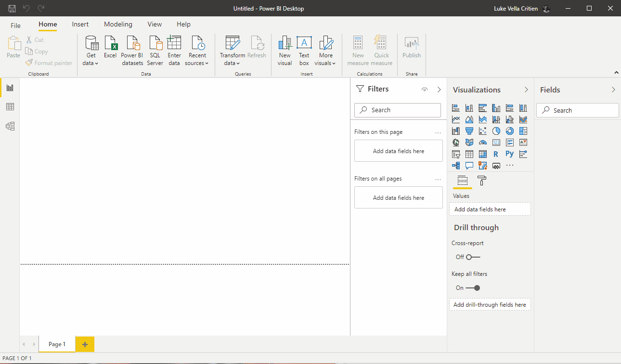Screen dimensions: 621x364
Task: Select the donut chart visualization
Action: (x=510, y=131)
